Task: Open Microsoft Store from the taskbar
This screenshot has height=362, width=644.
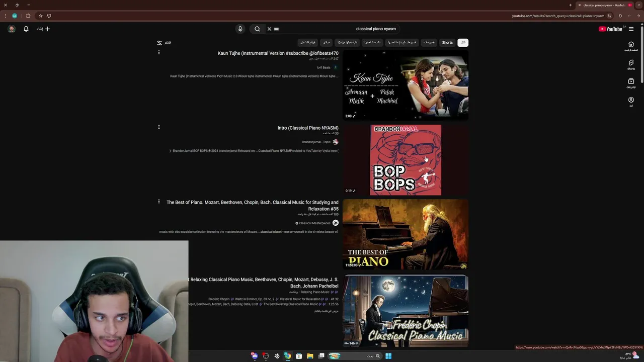Action: click(299, 356)
